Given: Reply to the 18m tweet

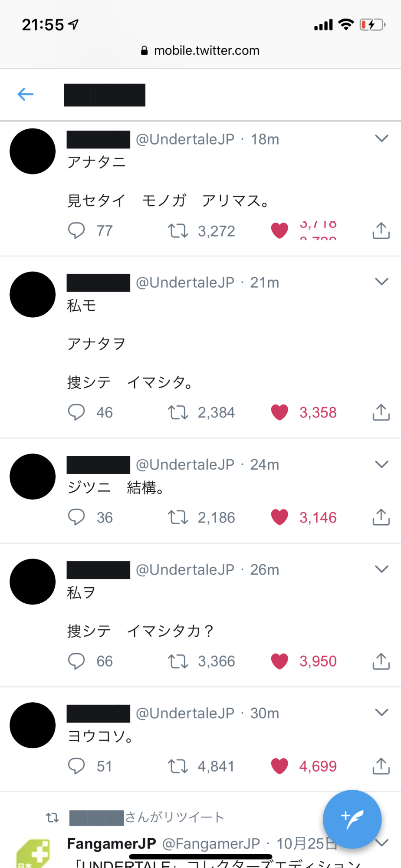Looking at the screenshot, I should (76, 230).
